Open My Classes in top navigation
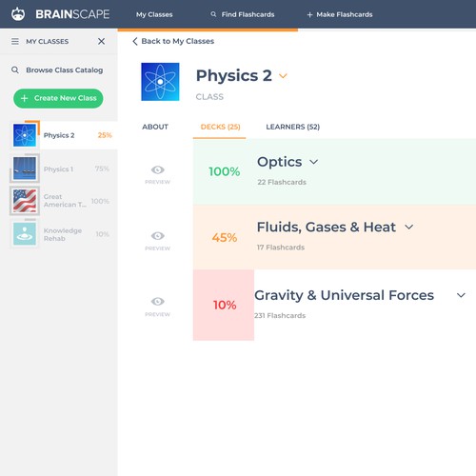476x476 pixels. 154,14
